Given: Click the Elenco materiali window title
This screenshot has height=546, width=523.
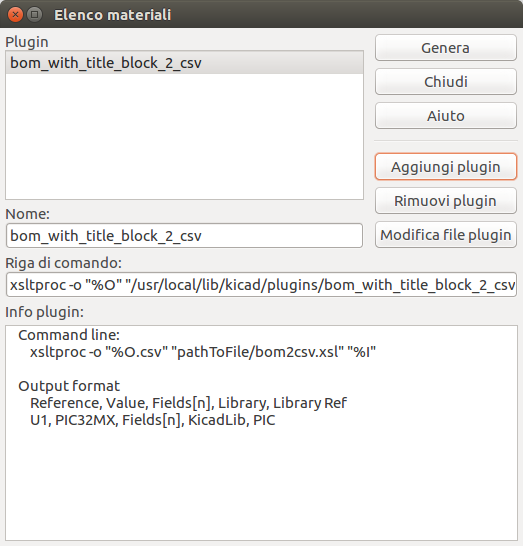Looking at the screenshot, I should point(112,15).
